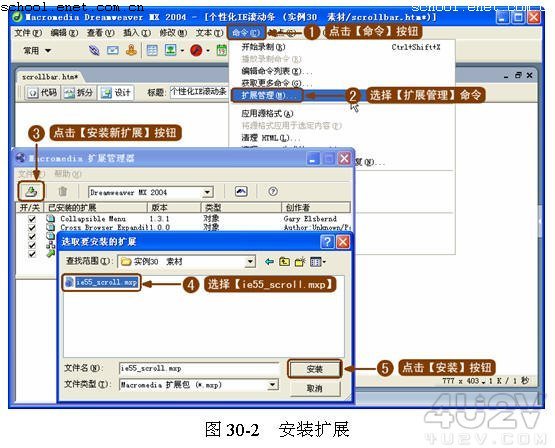Click the 安装 install button

[315, 369]
